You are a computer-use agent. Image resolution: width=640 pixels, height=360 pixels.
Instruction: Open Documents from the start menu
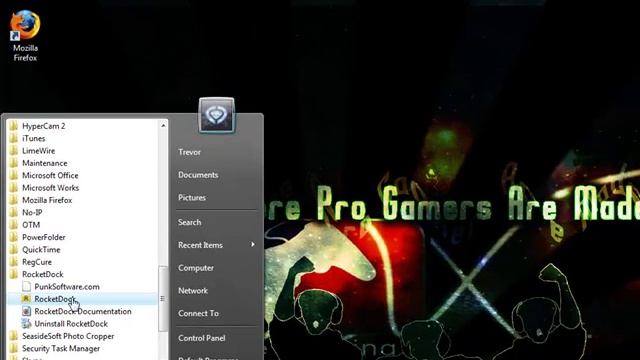(198, 175)
